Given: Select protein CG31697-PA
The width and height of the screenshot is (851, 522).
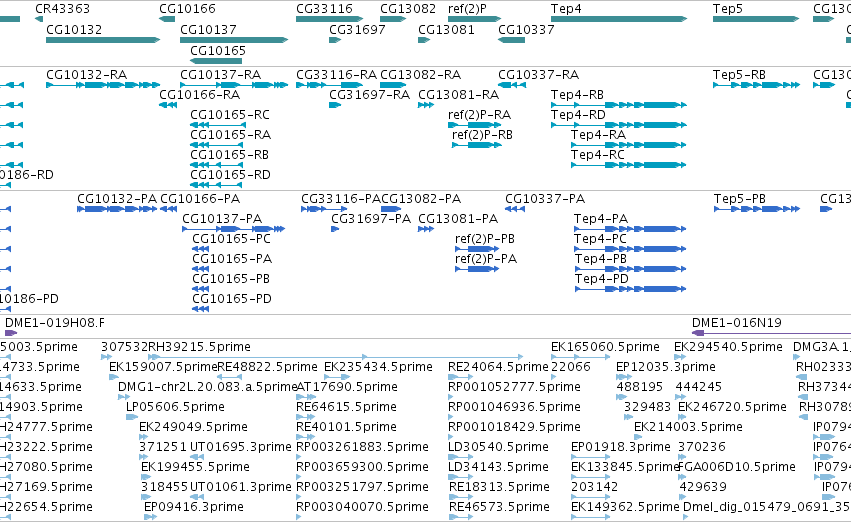Looking at the screenshot, I should coord(371,219).
